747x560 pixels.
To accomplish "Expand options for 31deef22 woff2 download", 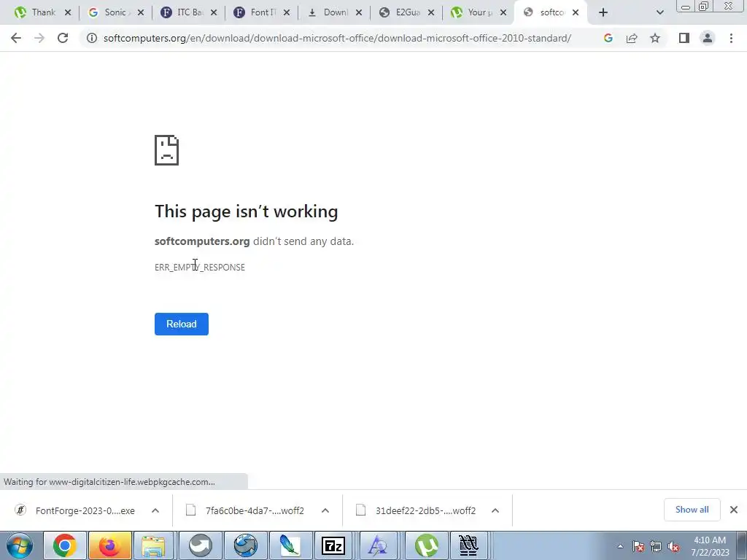I will point(495,510).
